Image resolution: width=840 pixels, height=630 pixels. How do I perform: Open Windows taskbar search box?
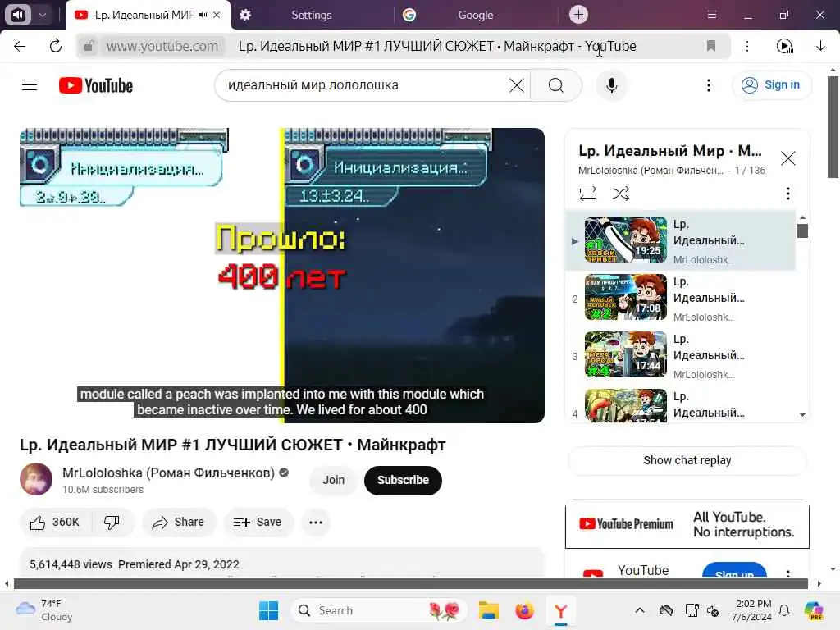tap(379, 610)
